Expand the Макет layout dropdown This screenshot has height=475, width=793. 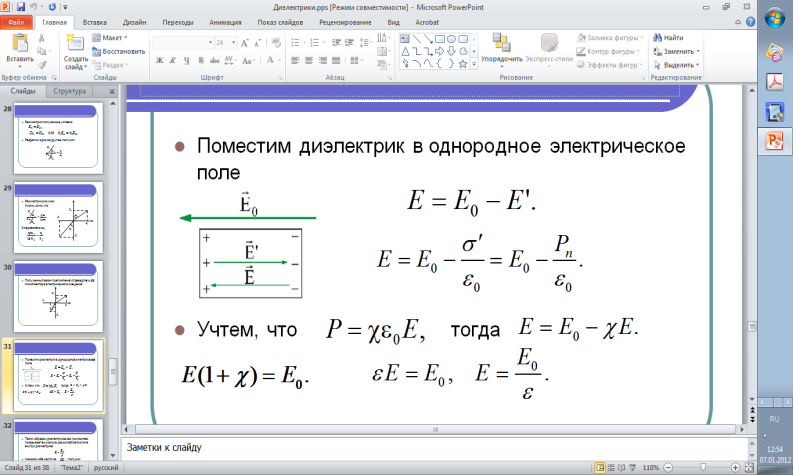click(109, 38)
